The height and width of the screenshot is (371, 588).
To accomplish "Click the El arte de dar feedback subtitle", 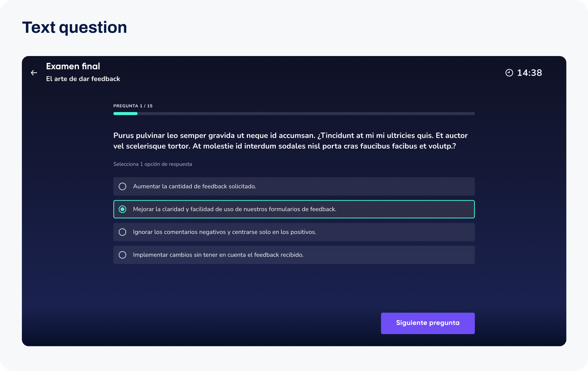I will (x=83, y=79).
